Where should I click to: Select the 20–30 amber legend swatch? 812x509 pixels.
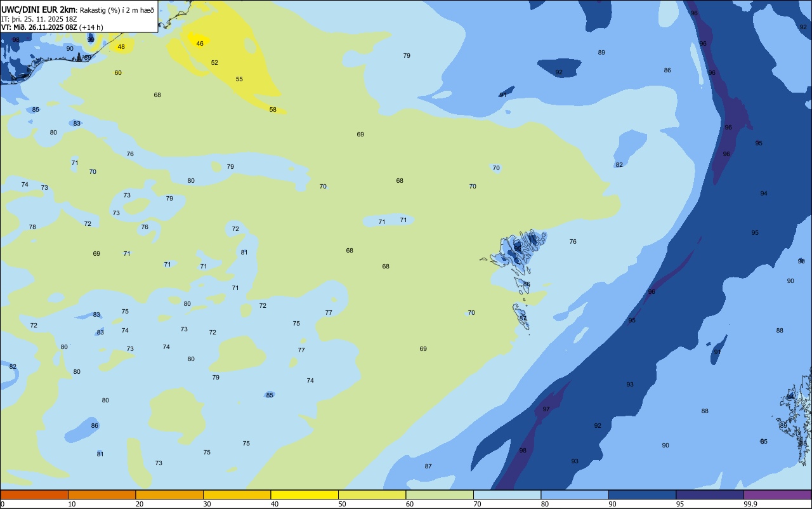tap(169, 494)
